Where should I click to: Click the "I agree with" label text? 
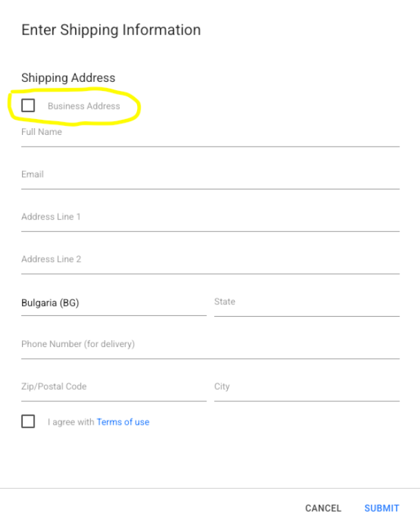(71, 422)
